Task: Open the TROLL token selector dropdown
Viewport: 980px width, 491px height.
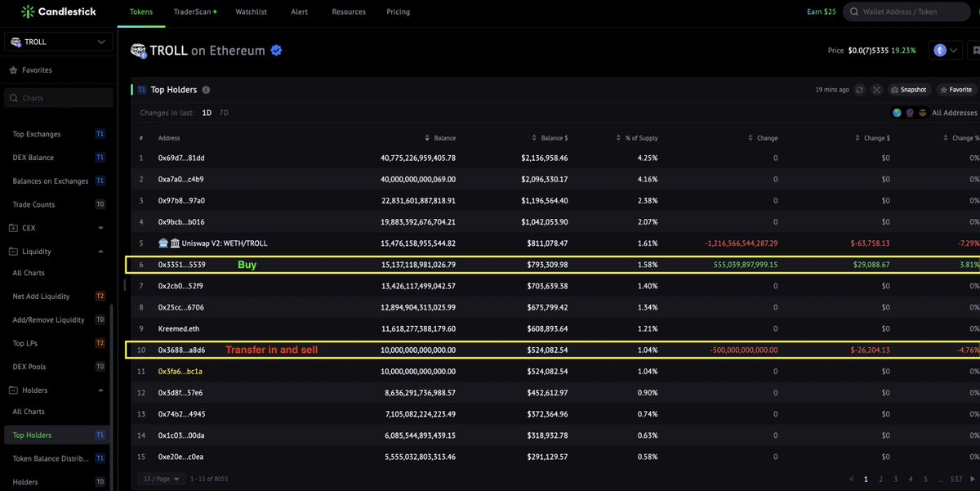Action: coord(57,42)
